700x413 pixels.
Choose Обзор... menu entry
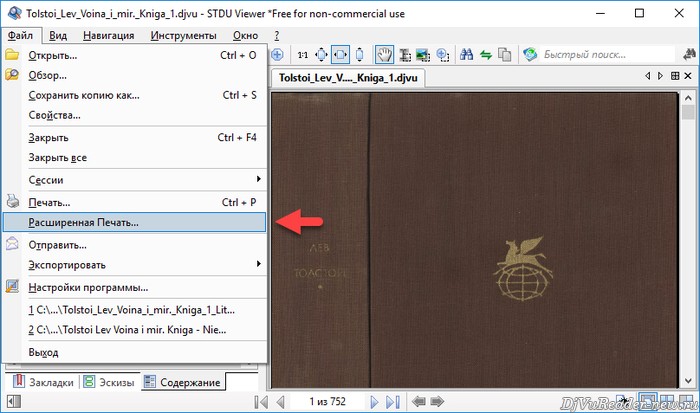point(134,75)
